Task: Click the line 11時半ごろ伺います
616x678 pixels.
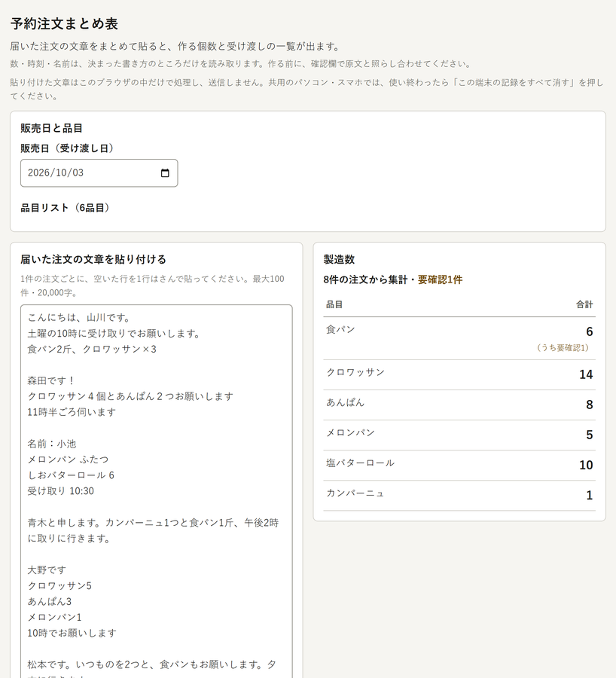Action: pos(72,413)
